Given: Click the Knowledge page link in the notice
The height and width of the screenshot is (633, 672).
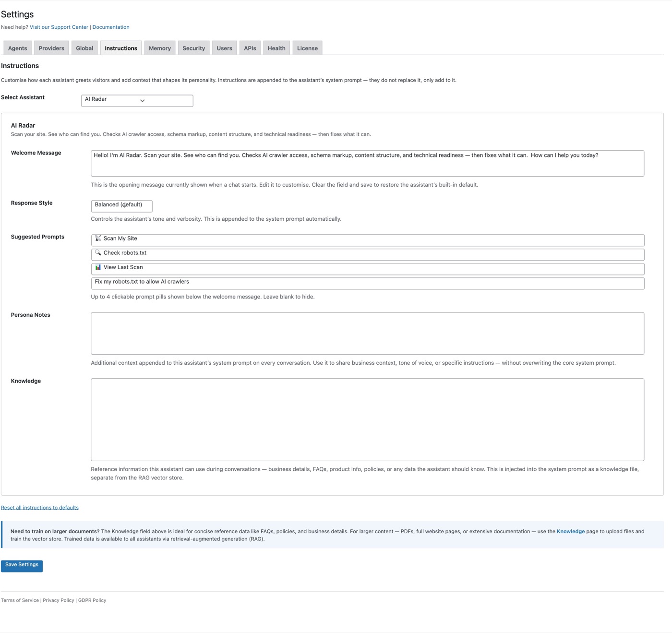Looking at the screenshot, I should [x=571, y=531].
